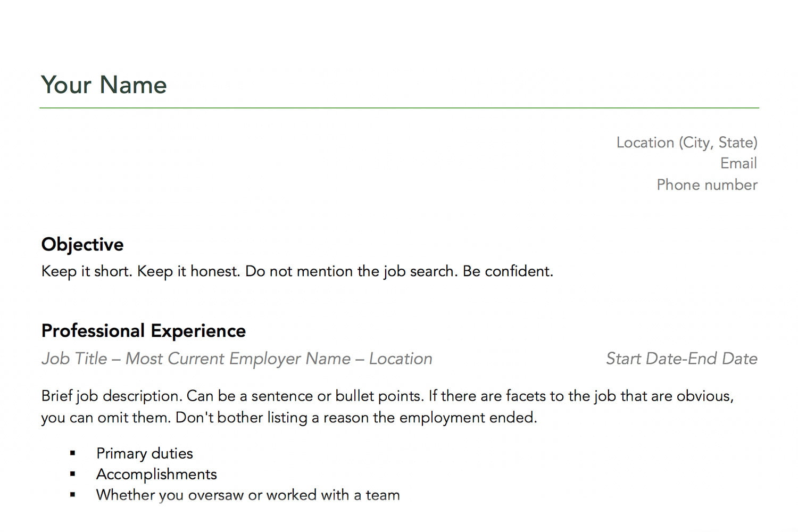Image resolution: width=798 pixels, height=532 pixels.
Task: Click the 'Phone number' placeholder line
Action: tap(707, 185)
